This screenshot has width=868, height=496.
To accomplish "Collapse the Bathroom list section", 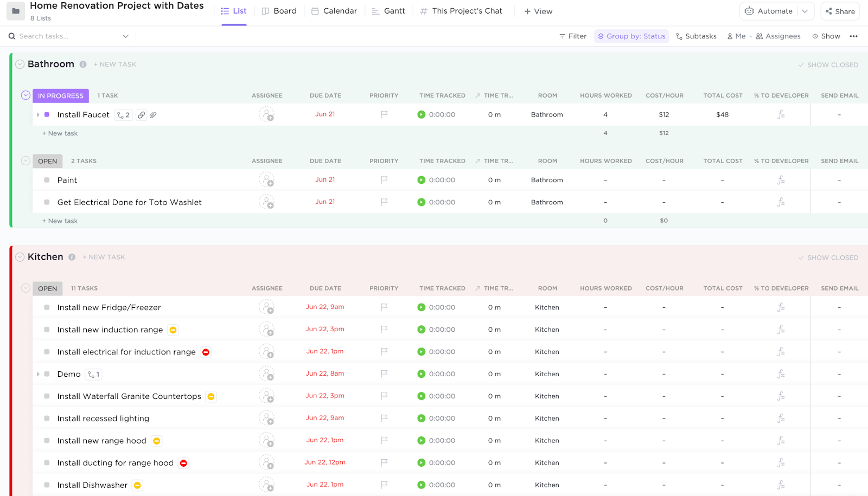I will (20, 64).
